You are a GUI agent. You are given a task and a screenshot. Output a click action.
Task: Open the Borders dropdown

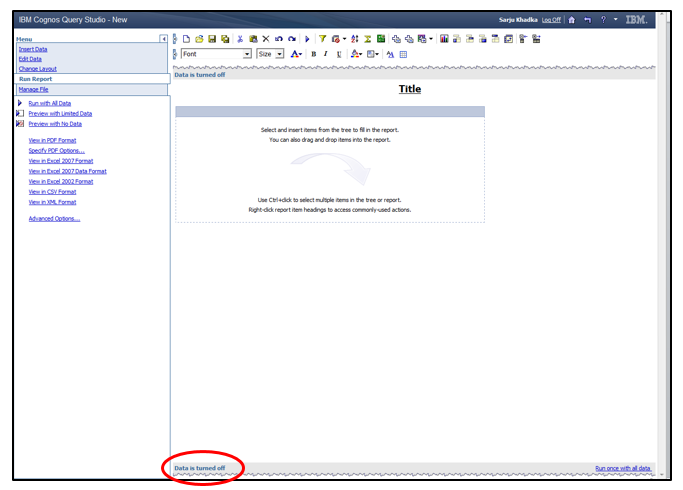372,54
